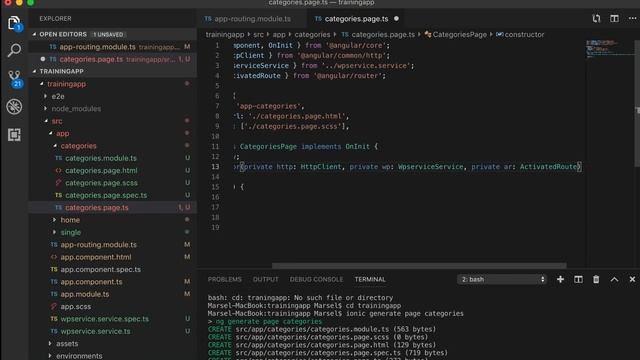Expand the node_modules folder
Screen dimensions: 640x360
pos(45,109)
